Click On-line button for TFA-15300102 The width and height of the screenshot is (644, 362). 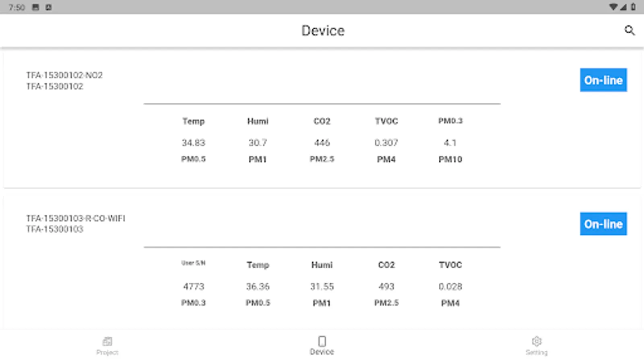pyautogui.click(x=603, y=80)
